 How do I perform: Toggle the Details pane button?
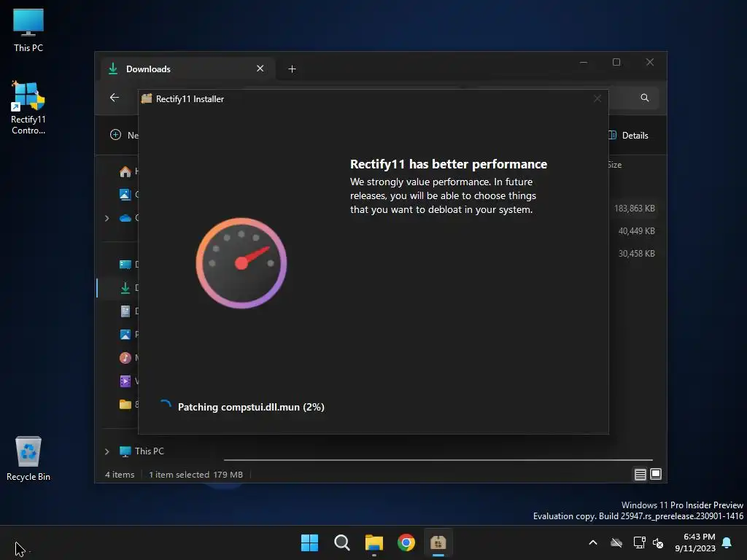(628, 135)
